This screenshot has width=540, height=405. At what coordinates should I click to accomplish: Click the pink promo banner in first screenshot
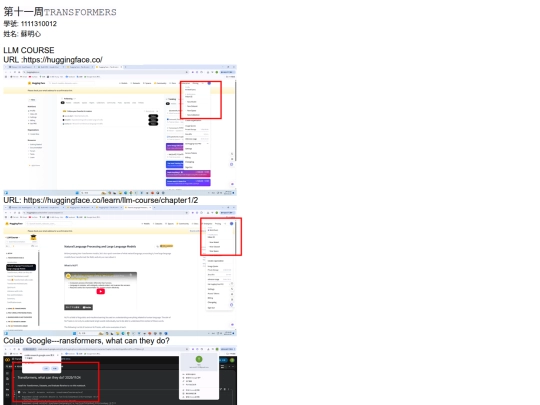[x=188, y=173]
